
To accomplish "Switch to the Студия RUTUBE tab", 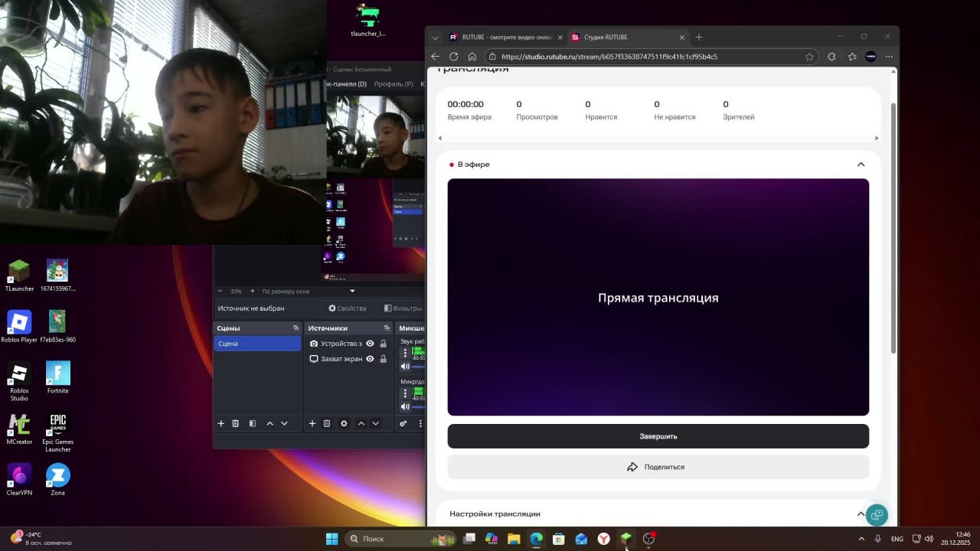I will point(627,37).
